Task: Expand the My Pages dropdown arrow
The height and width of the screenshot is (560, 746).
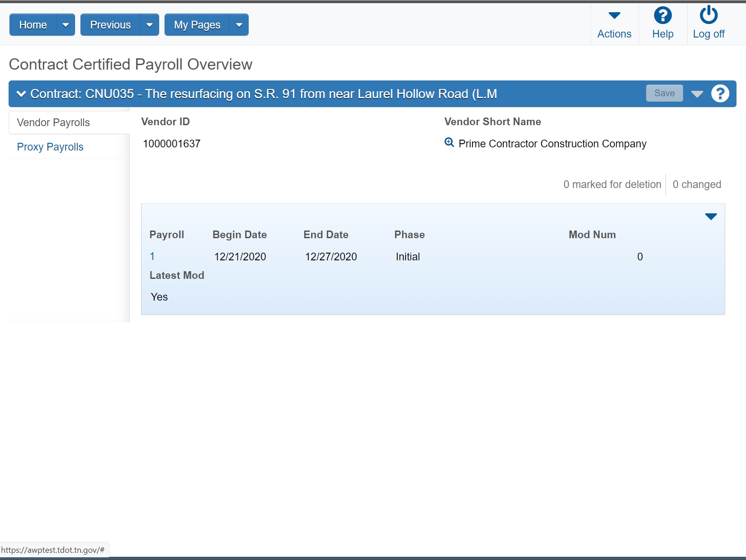Action: click(239, 25)
